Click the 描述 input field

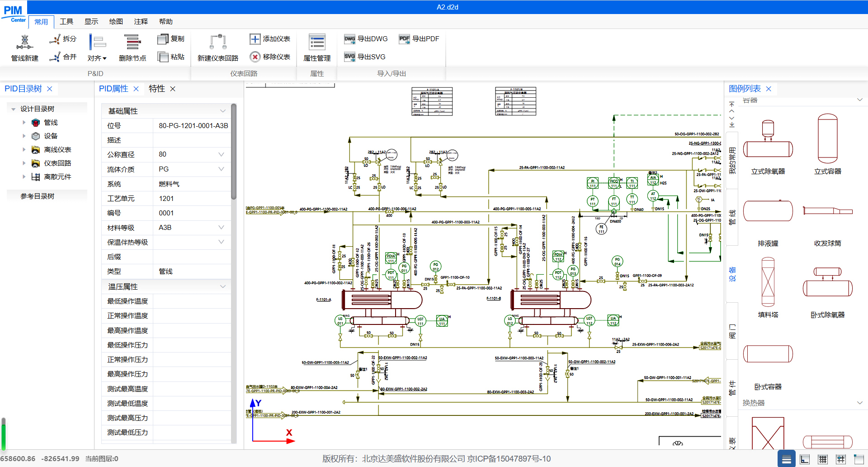(x=192, y=140)
